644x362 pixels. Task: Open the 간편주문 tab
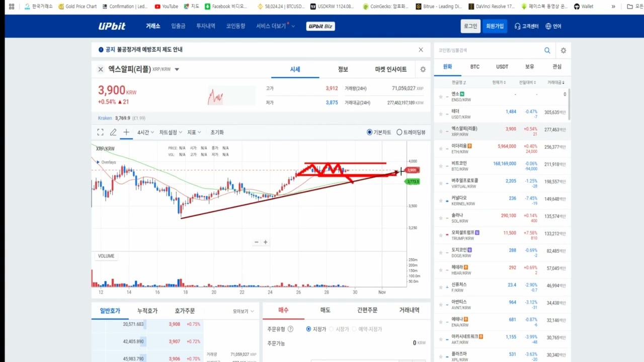367,310
